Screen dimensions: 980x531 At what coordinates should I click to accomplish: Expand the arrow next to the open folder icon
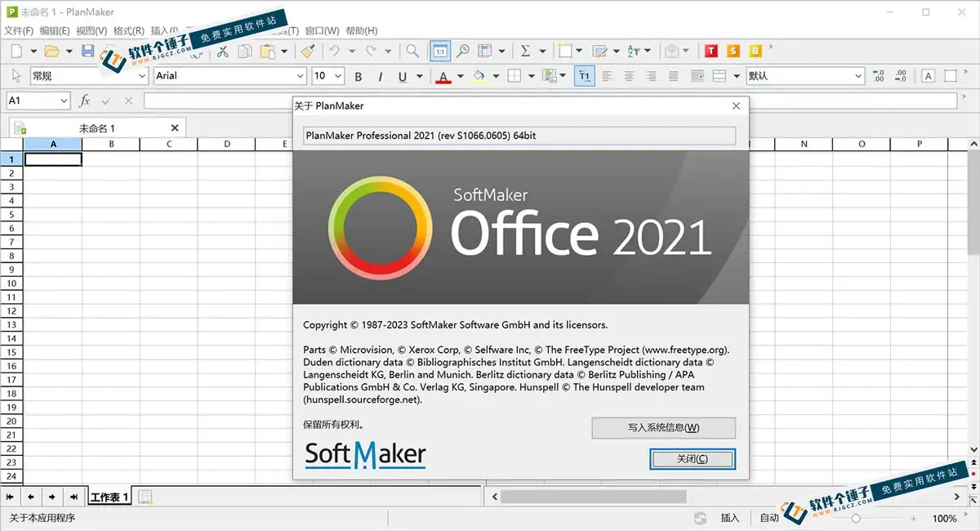(69, 51)
